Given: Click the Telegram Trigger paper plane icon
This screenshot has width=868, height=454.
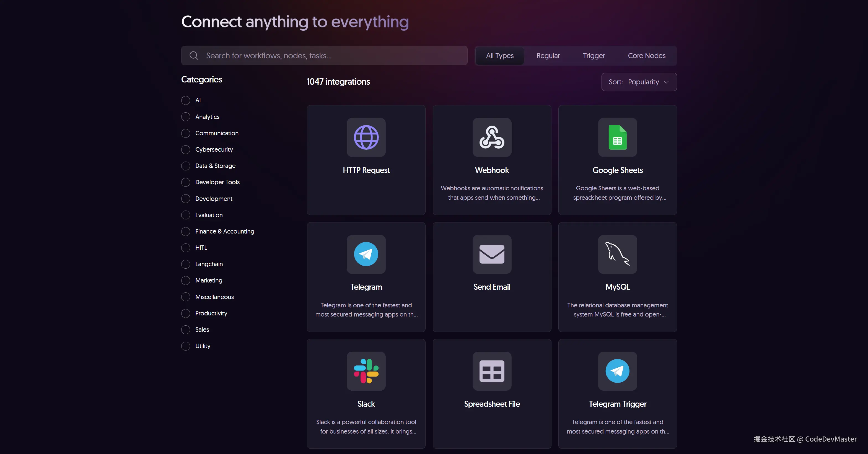Looking at the screenshot, I should pos(617,371).
